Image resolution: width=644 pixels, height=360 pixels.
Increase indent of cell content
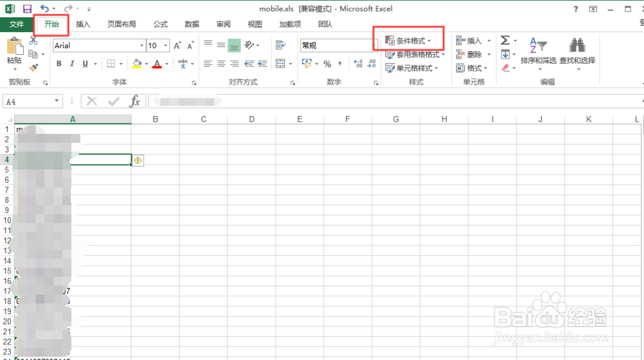[262, 64]
